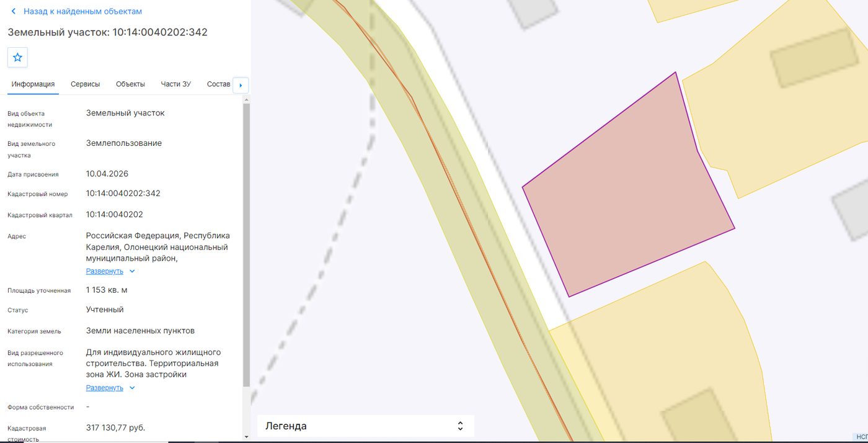Click scrollbar up arrow in info panel
The width and height of the screenshot is (868, 443).
click(247, 99)
